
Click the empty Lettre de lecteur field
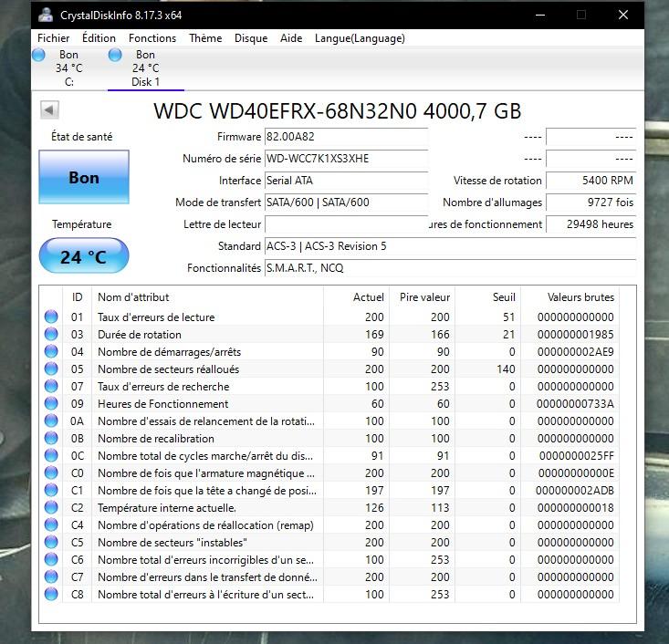346,224
